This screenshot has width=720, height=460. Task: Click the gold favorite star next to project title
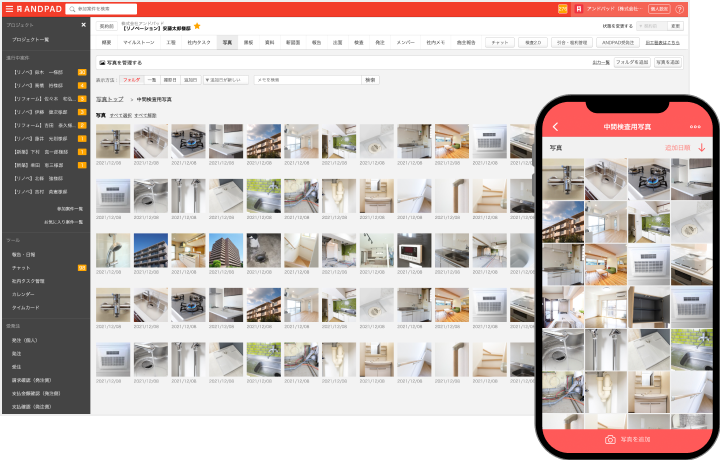(x=197, y=26)
